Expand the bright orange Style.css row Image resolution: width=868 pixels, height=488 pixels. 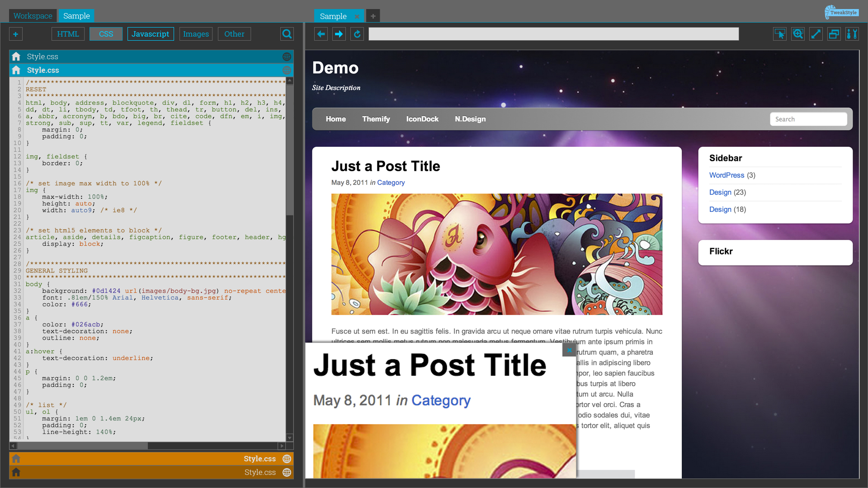(x=151, y=459)
